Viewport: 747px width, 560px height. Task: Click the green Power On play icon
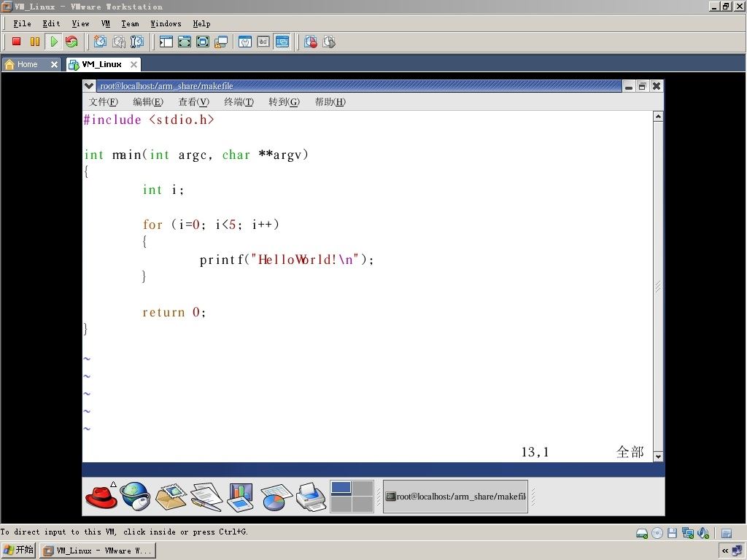pos(53,42)
